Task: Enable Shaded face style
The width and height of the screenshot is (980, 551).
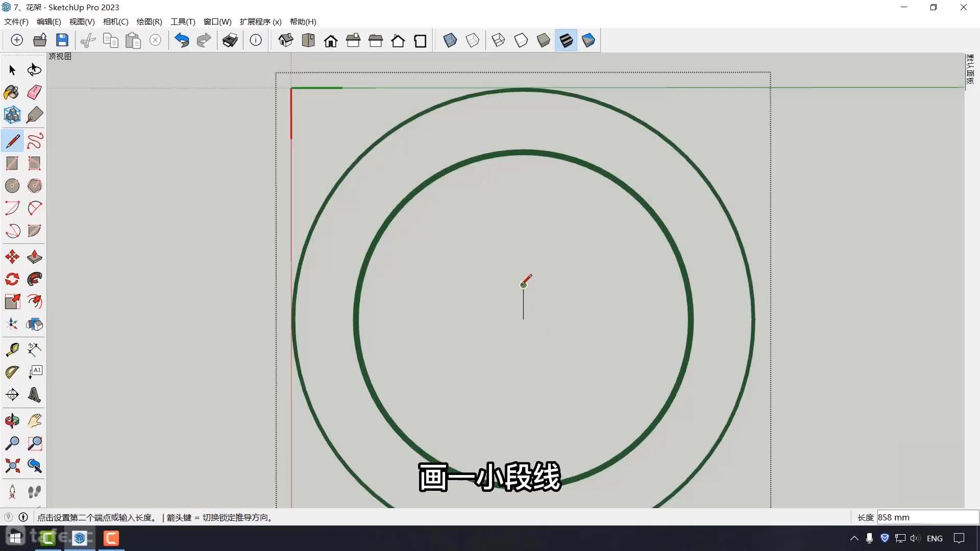Action: point(543,40)
